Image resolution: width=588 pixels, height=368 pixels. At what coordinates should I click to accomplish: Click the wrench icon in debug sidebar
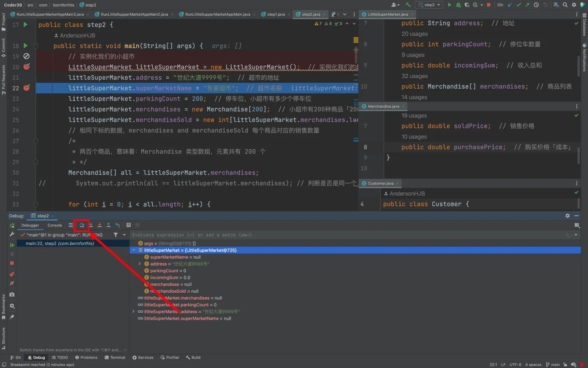click(12, 234)
